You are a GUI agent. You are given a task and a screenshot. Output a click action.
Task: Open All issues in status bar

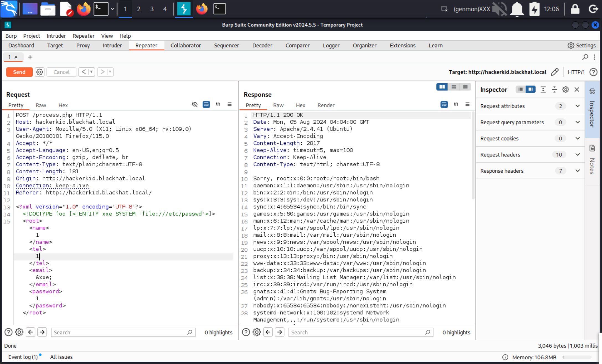(61, 357)
